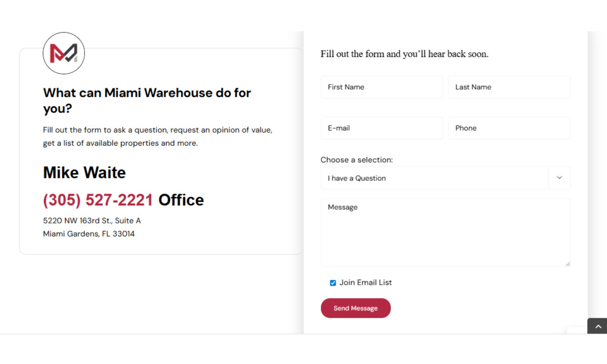
Task: Click the First Name input field
Action: pyautogui.click(x=381, y=87)
